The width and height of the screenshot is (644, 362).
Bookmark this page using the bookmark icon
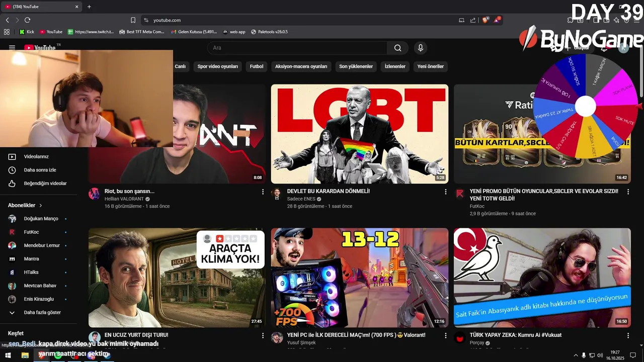point(133,20)
